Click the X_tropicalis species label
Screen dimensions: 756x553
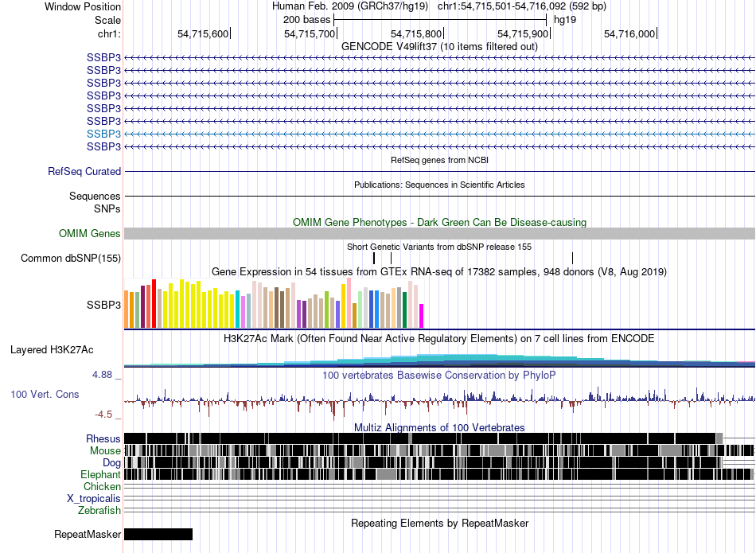tap(94, 499)
